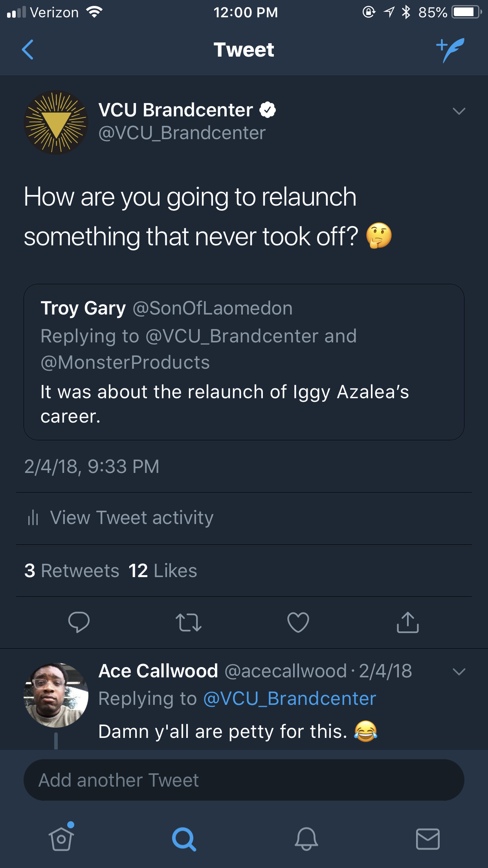Tap the Add another Tweet field
Screen dimensions: 488x868
coord(244,780)
